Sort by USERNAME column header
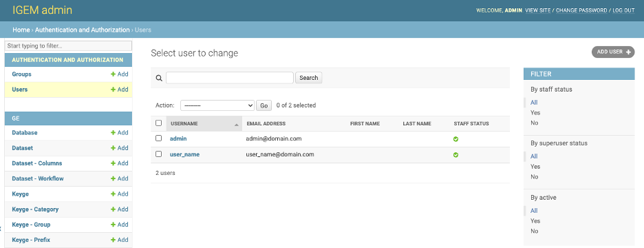The width and height of the screenshot is (644, 248). click(x=184, y=123)
